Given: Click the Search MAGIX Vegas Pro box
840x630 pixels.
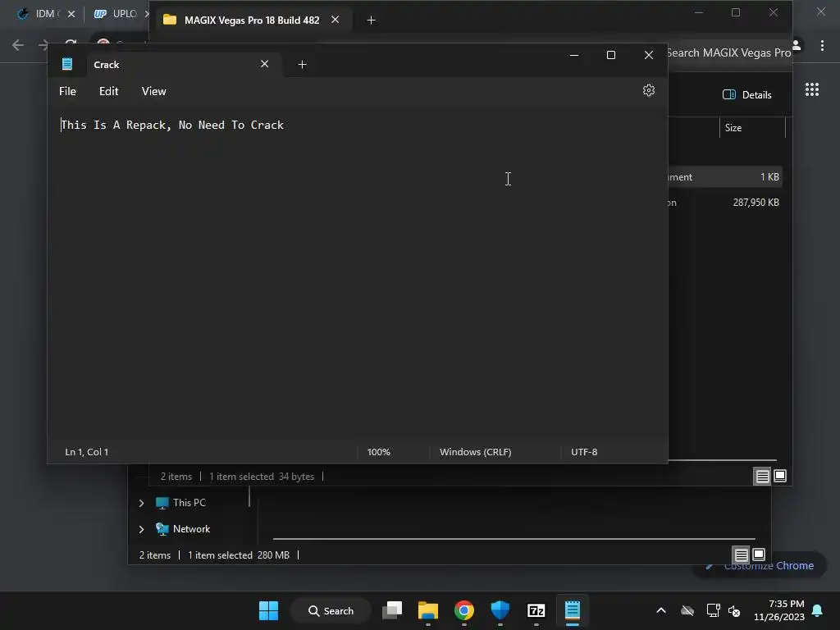Looking at the screenshot, I should click(728, 52).
